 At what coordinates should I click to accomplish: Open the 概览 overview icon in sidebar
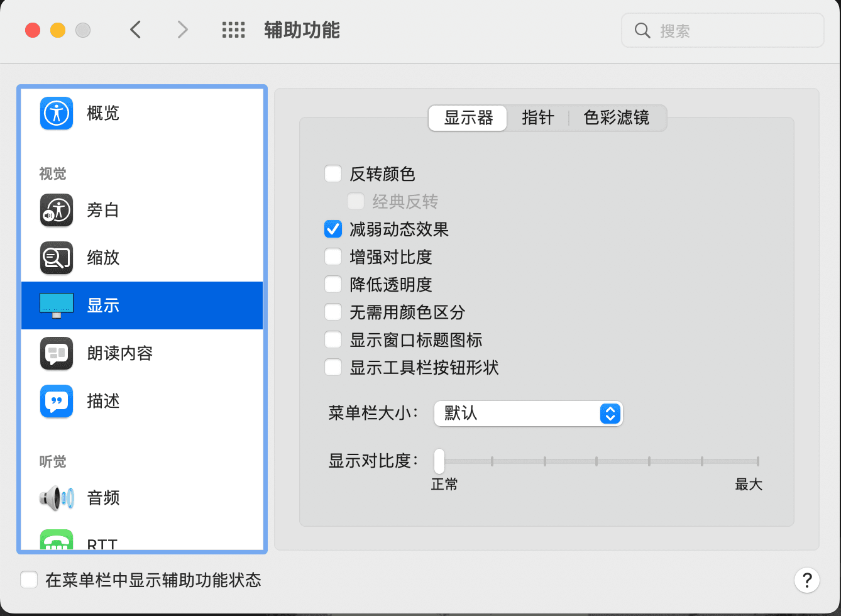[x=57, y=113]
